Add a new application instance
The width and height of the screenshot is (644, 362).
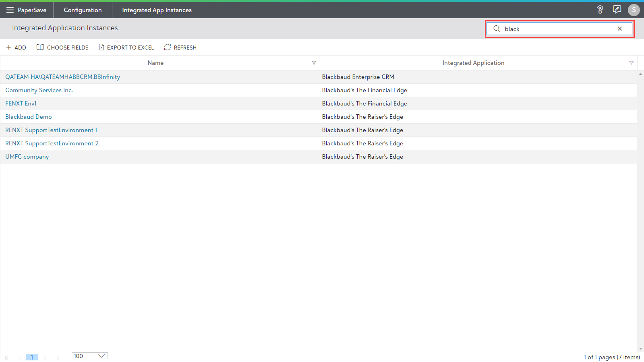tap(16, 48)
